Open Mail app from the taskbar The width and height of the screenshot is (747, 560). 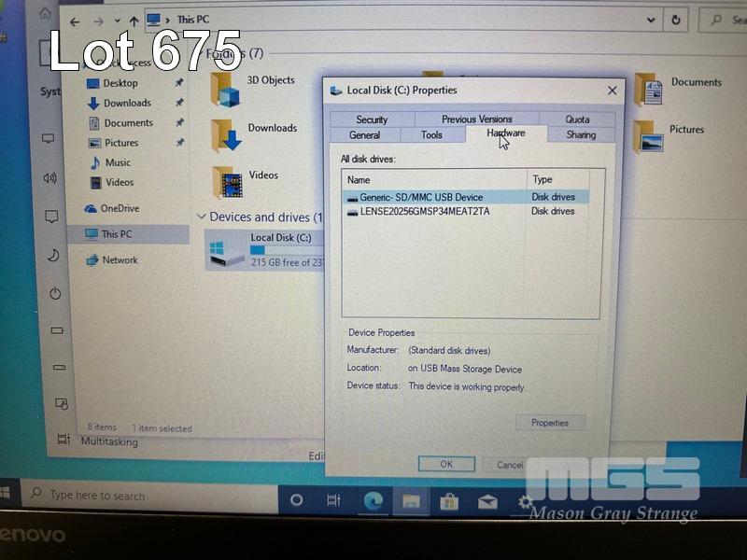[487, 501]
